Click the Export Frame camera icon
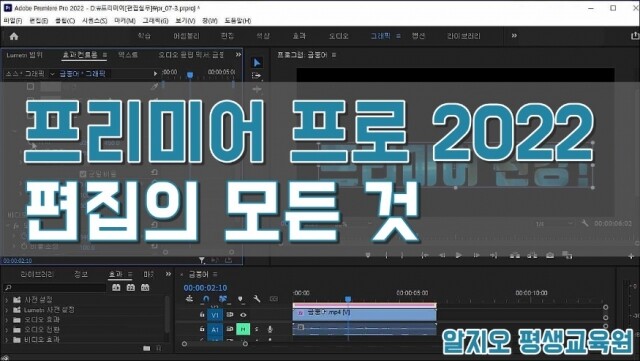 [x=550, y=255]
